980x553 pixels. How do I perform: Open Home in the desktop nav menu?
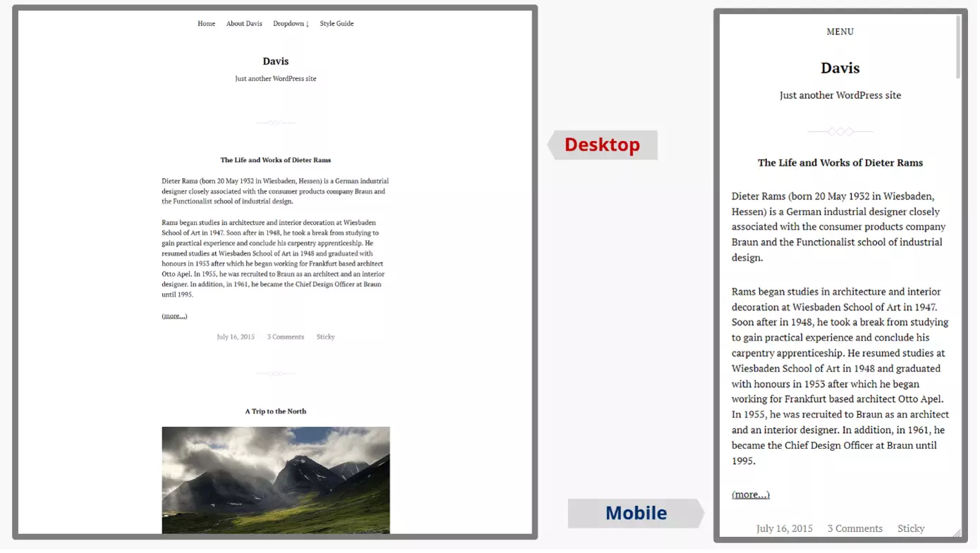(207, 23)
